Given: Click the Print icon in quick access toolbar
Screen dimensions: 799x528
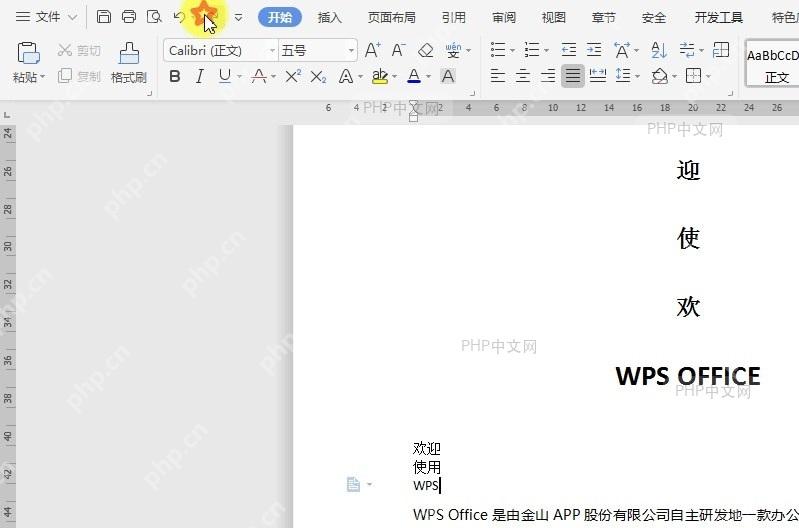Looking at the screenshot, I should coord(129,17).
